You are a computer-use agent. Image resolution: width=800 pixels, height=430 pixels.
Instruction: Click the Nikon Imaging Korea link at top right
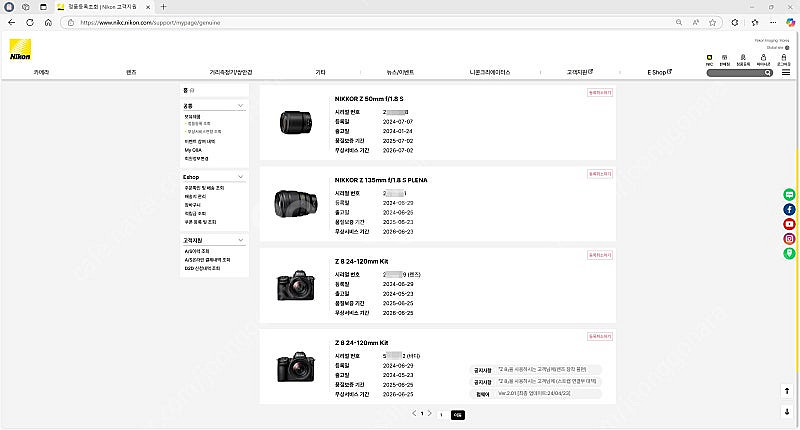coord(772,40)
